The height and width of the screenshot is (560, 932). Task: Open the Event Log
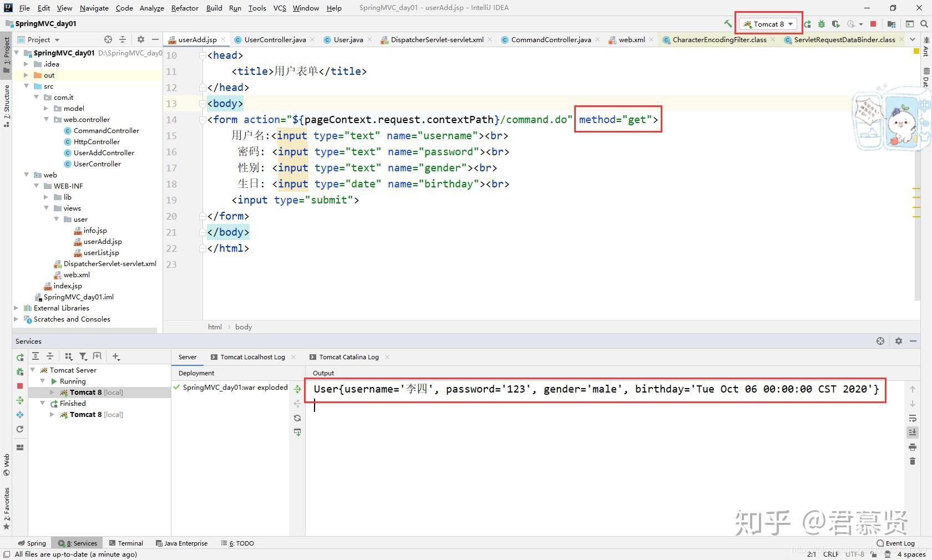[x=895, y=543]
